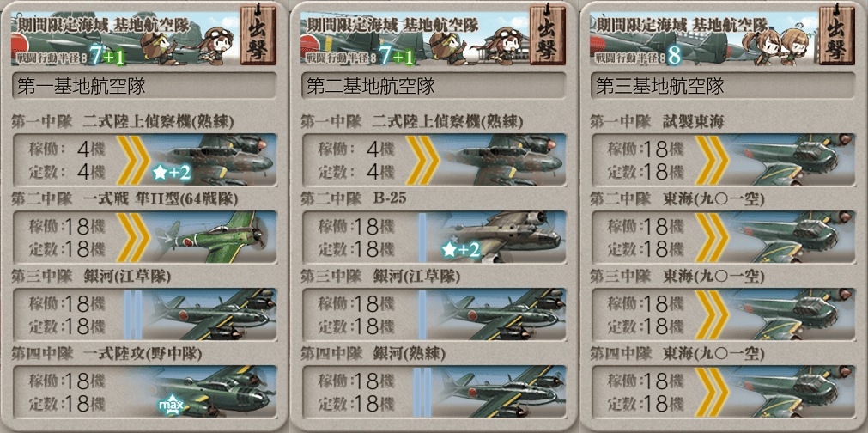Select 銀河(江草隊) slot in first air base
868x433 pixels.
click(x=144, y=314)
